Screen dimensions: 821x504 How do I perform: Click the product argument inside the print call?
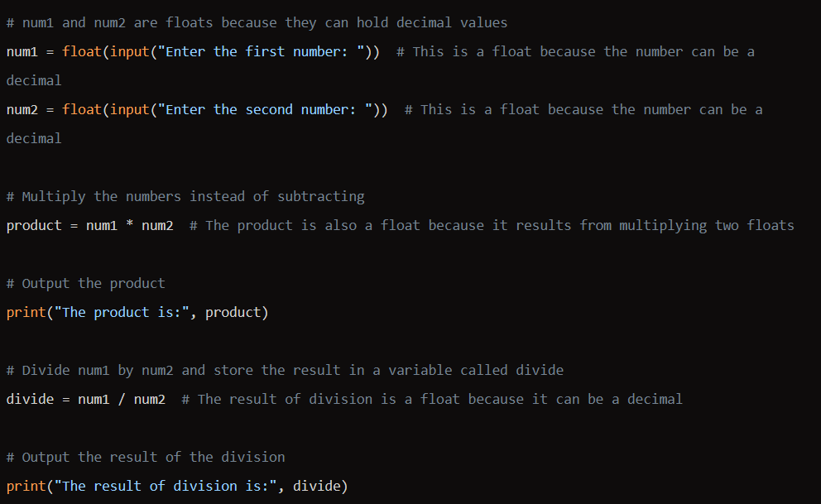pos(233,313)
